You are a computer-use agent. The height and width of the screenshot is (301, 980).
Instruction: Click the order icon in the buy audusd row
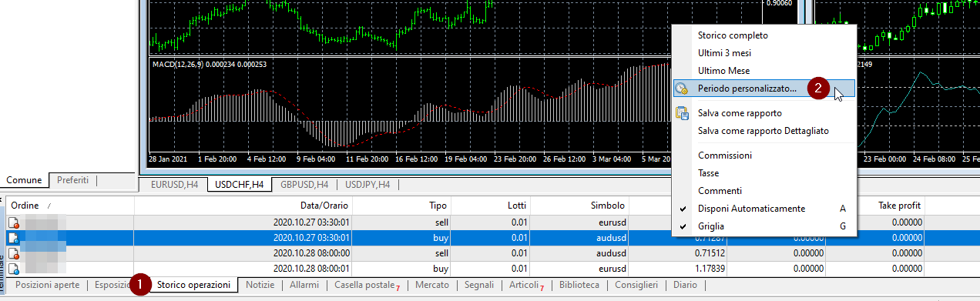13,239
